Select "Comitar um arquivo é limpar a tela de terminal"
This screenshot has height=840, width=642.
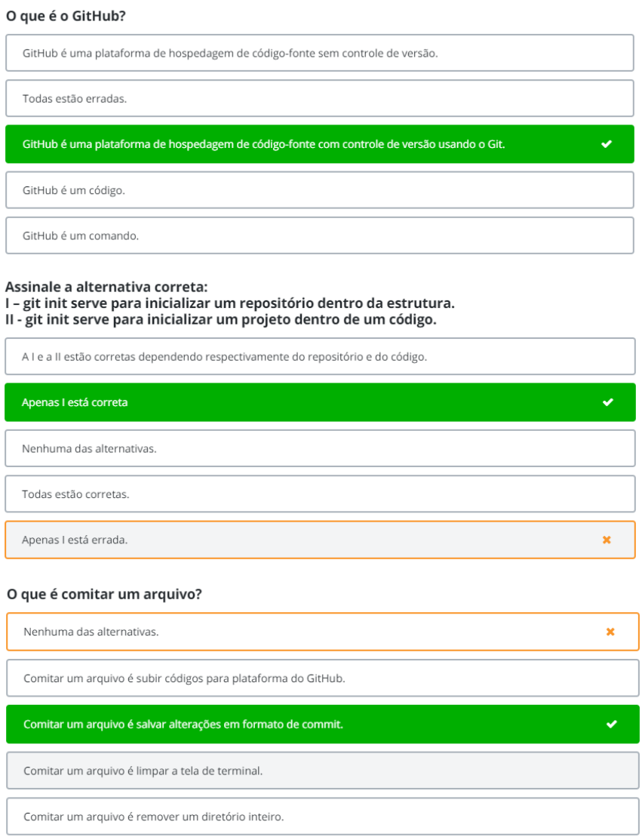pos(321,770)
